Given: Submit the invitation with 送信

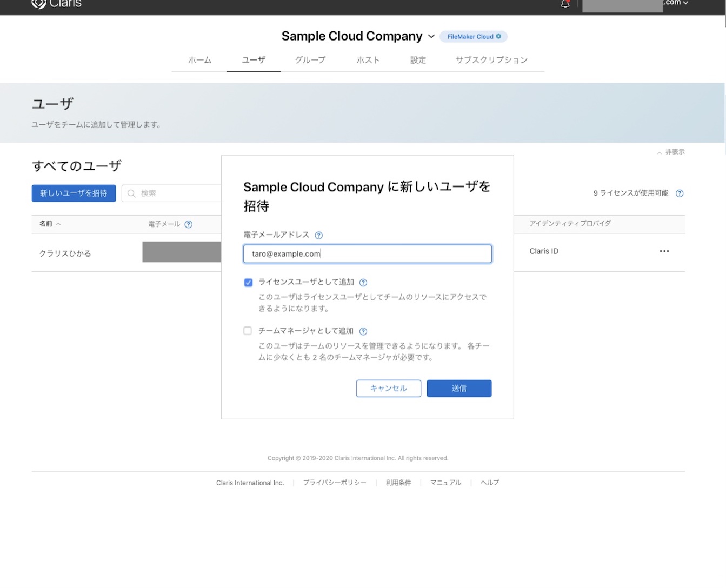Looking at the screenshot, I should [x=458, y=388].
